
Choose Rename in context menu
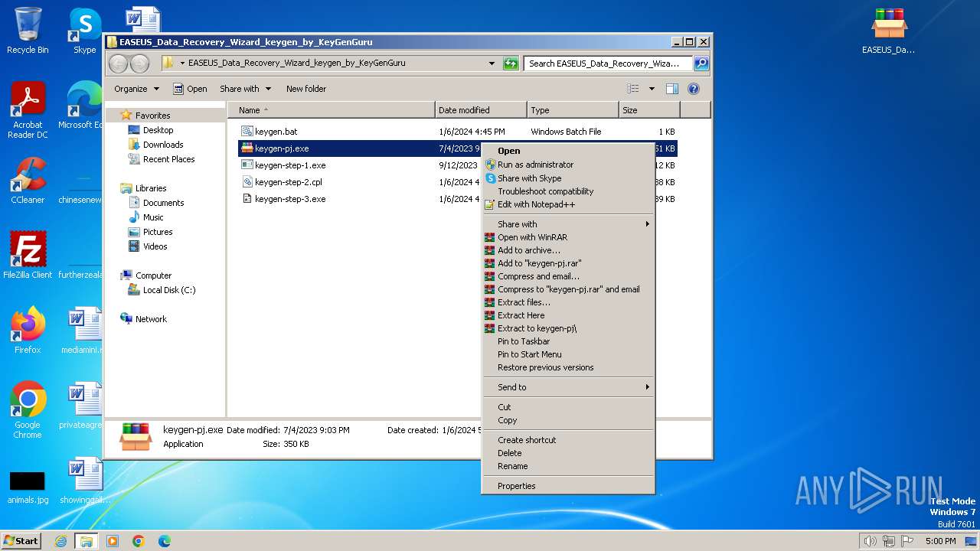(x=568, y=466)
